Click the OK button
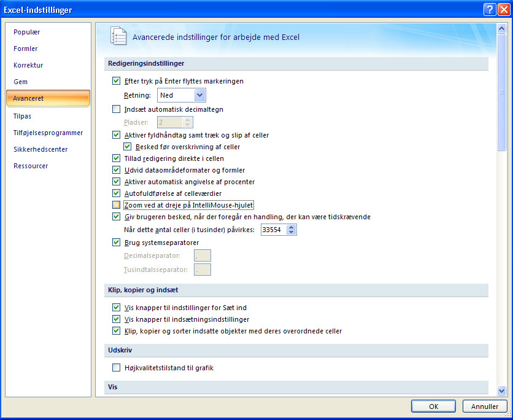 click(433, 406)
